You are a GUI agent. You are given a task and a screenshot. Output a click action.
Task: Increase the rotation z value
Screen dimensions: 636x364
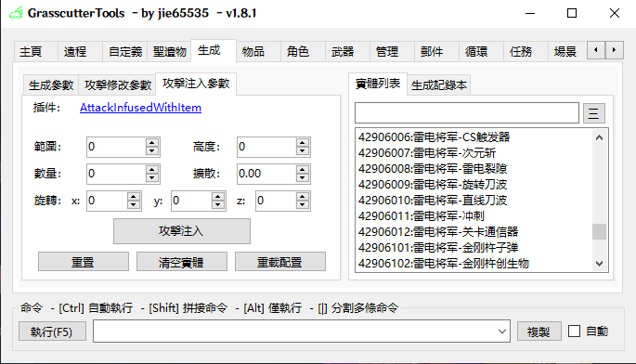[x=302, y=197]
